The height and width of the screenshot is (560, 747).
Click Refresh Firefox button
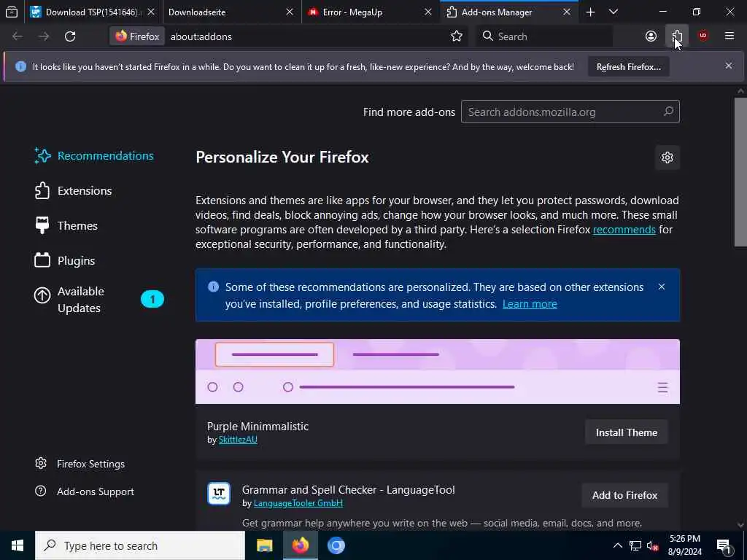628,67
